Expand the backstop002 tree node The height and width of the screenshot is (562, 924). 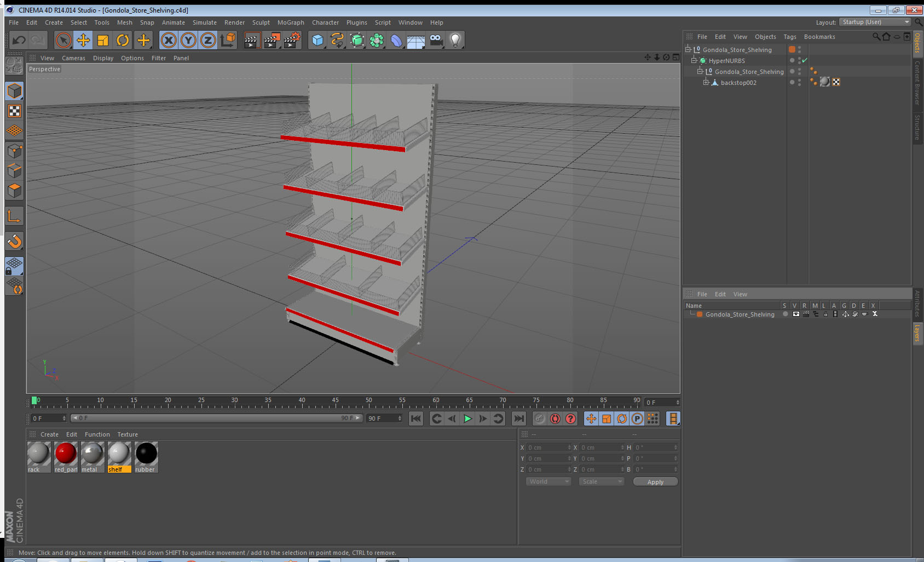pos(706,83)
